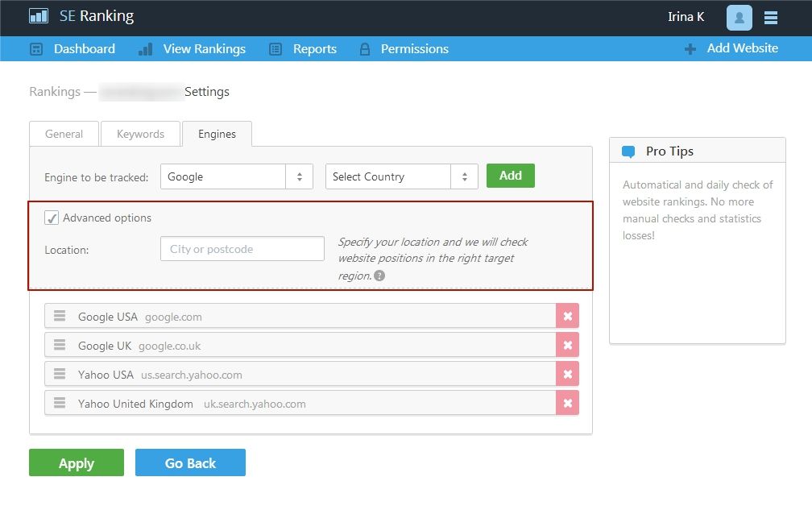The width and height of the screenshot is (812, 506).
Task: Open the hamburger menu in header
Action: pos(771,18)
